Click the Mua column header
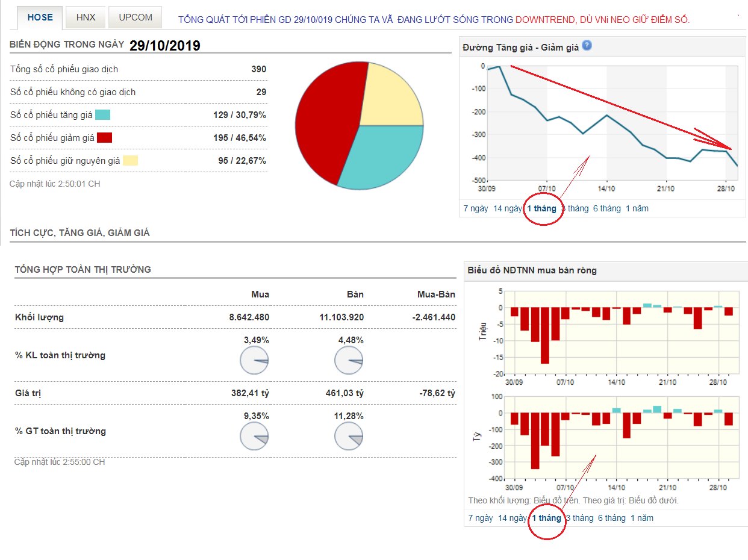This screenshot has height=560, width=748. click(x=260, y=294)
